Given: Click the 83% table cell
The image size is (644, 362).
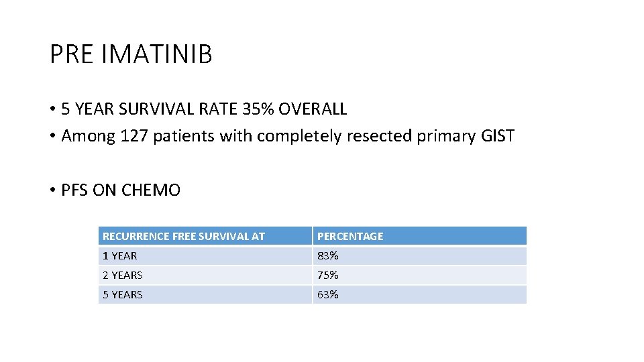Looking at the screenshot, I should tap(419, 255).
